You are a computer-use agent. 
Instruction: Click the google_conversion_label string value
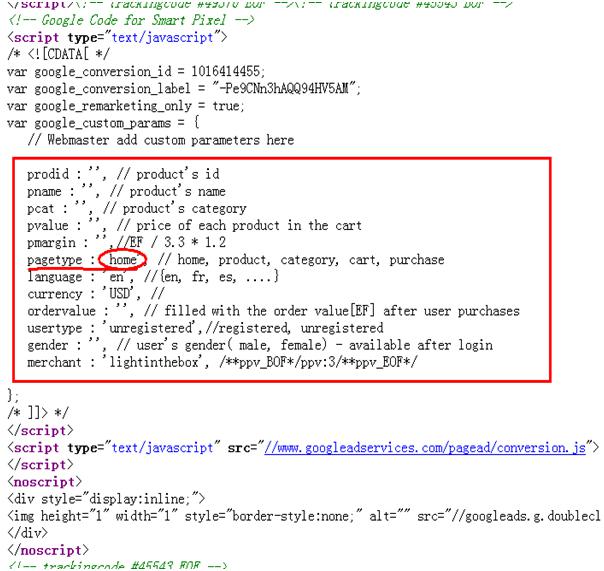(280, 89)
